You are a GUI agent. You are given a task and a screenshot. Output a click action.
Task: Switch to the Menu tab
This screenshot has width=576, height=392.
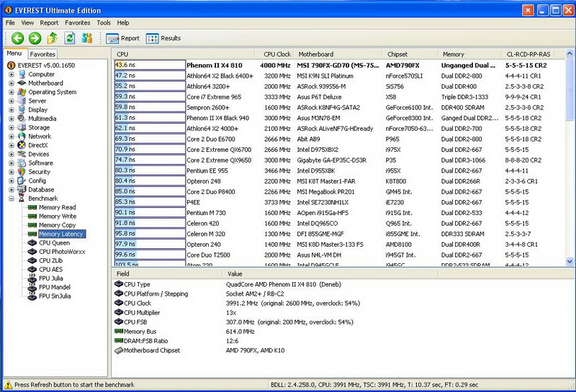point(14,54)
